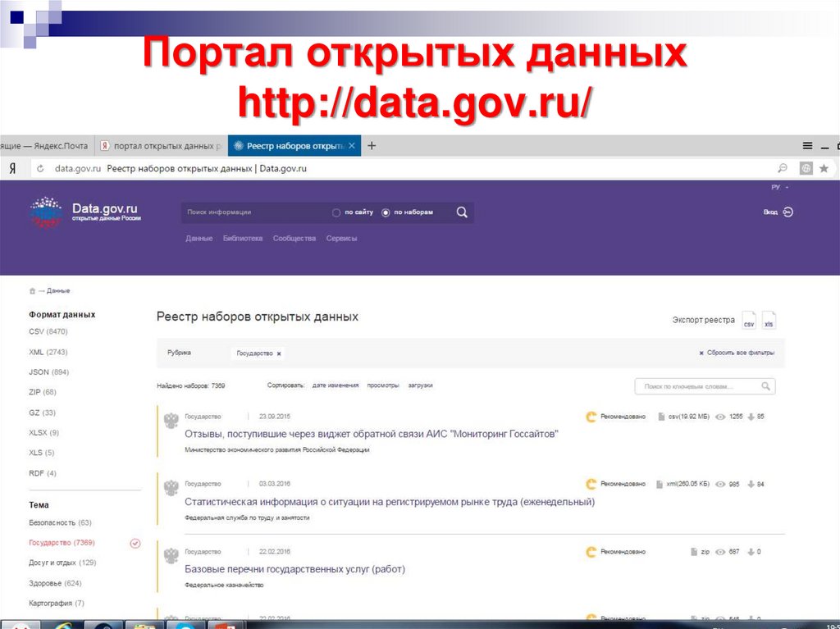Open the browser hamburger menu
The image size is (840, 629).
[807, 146]
